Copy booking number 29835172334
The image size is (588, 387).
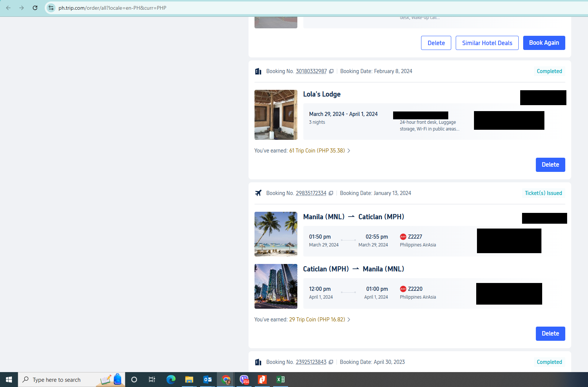331,193
